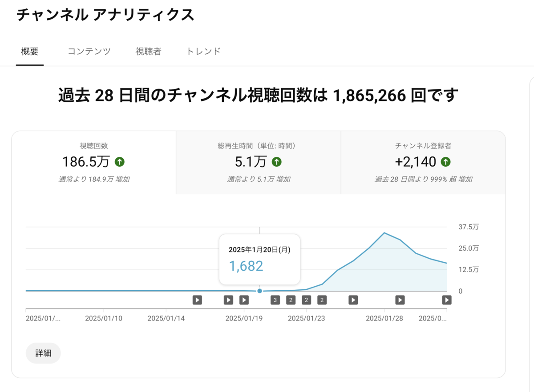Viewport: 534px width, 392px height.
Task: Click the highlighted data point for January 20
Action: [x=260, y=291]
